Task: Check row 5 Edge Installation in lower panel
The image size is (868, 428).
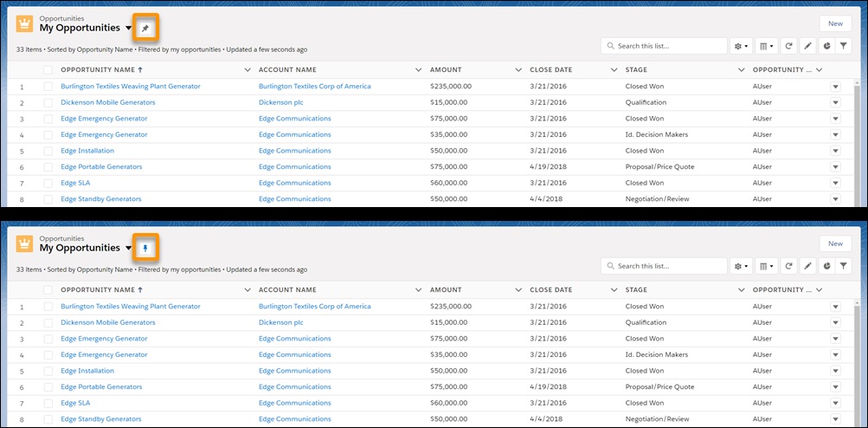Action: tap(48, 371)
